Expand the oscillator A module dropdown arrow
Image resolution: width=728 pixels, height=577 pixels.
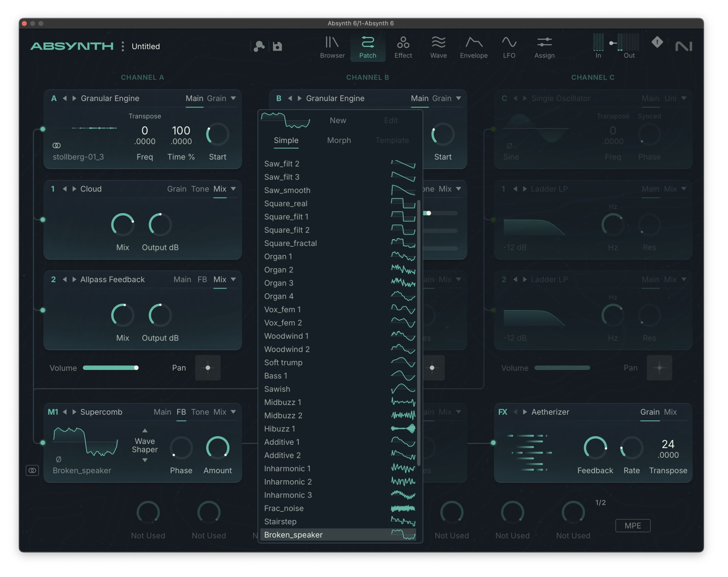(x=233, y=98)
